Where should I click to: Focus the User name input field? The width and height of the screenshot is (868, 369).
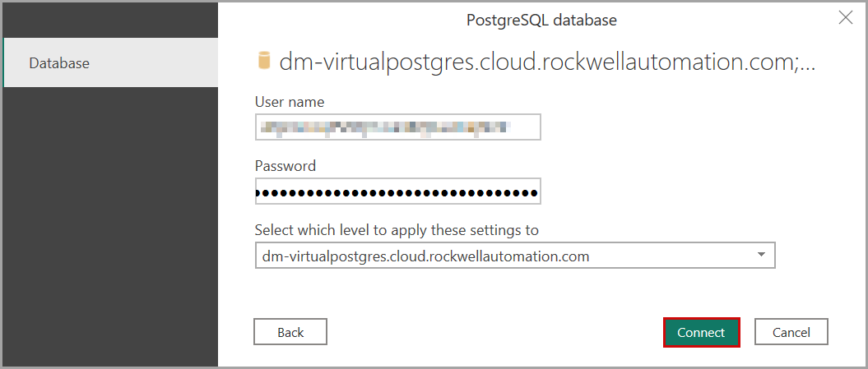pos(397,127)
